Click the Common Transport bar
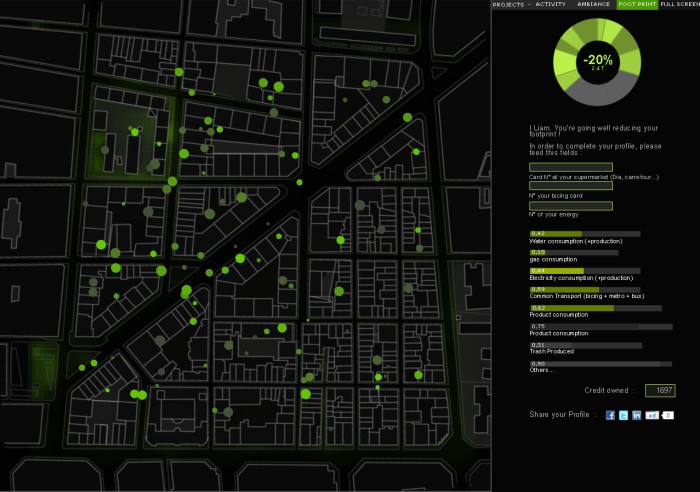This screenshot has height=492, width=700. (585, 290)
